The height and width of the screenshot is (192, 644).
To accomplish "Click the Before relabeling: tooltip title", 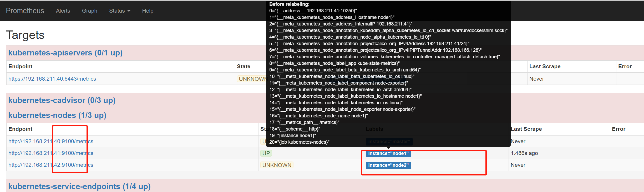I will (x=289, y=4).
